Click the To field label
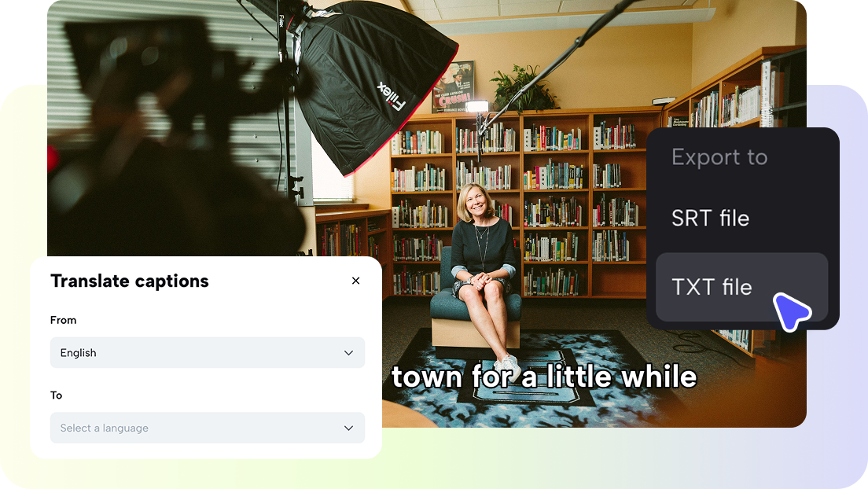Viewport: 868px width, 489px height. (x=56, y=395)
